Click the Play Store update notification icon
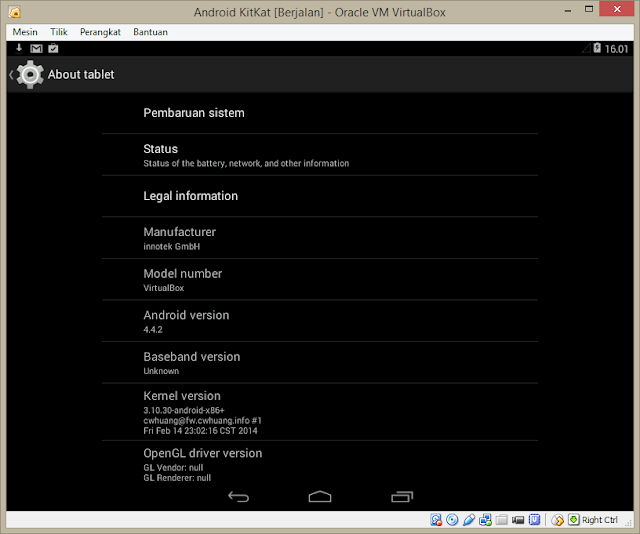Viewport: 640px width, 534px height. tap(53, 48)
